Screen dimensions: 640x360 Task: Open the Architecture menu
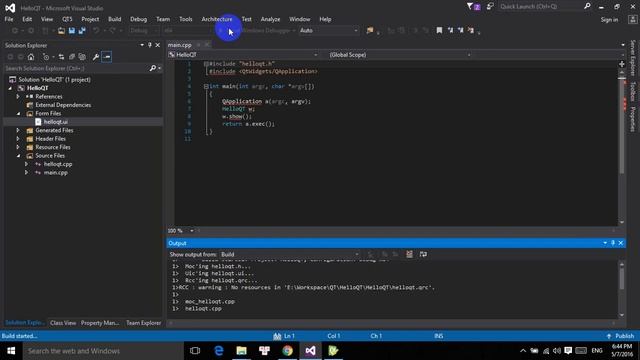(217, 19)
